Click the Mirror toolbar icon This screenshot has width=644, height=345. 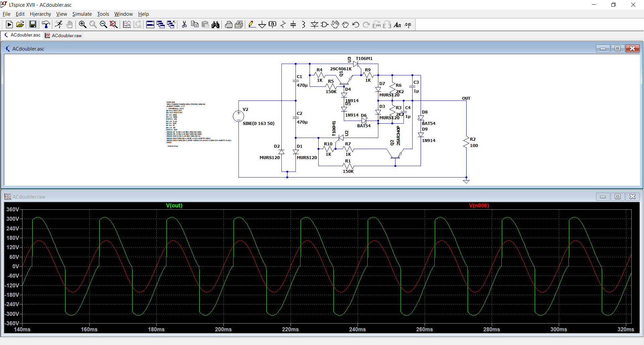pos(387,24)
